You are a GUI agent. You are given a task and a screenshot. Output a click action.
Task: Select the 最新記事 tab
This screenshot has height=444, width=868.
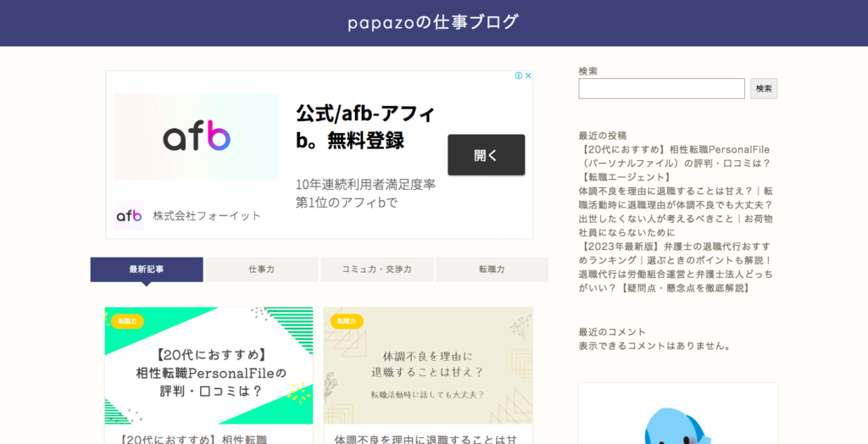pyautogui.click(x=147, y=269)
